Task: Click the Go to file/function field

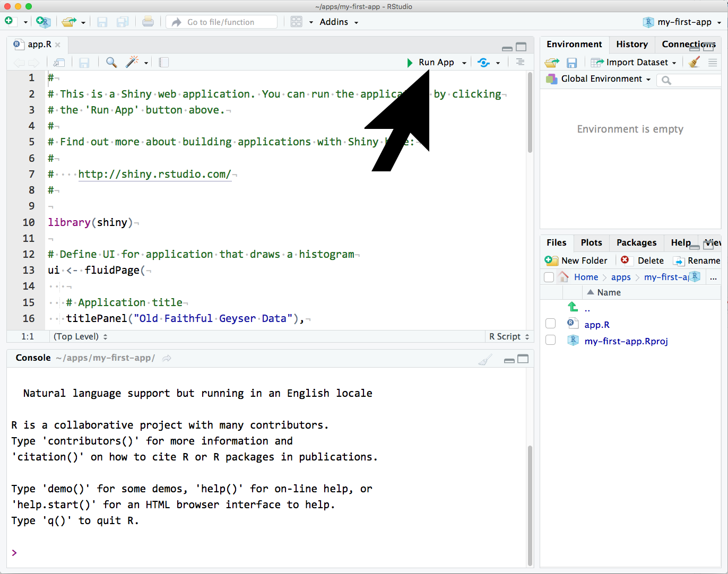Action: coord(221,22)
